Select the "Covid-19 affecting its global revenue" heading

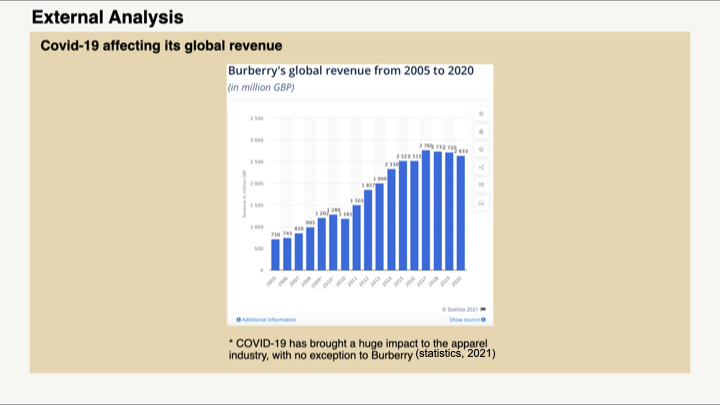[x=161, y=45]
